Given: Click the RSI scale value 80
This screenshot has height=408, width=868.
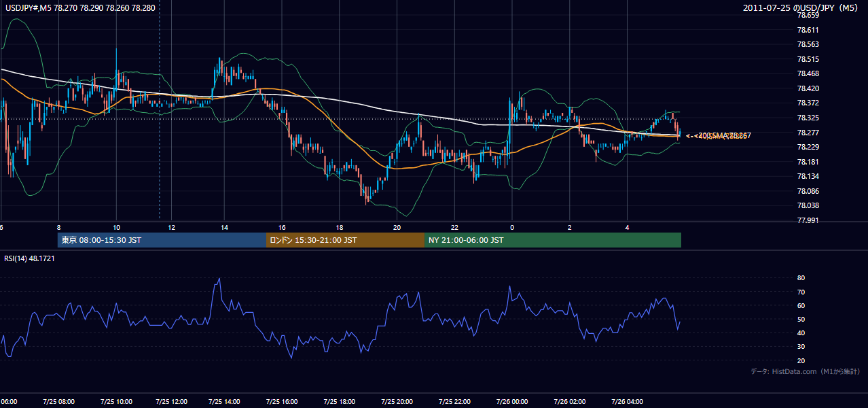Looking at the screenshot, I should (x=801, y=278).
